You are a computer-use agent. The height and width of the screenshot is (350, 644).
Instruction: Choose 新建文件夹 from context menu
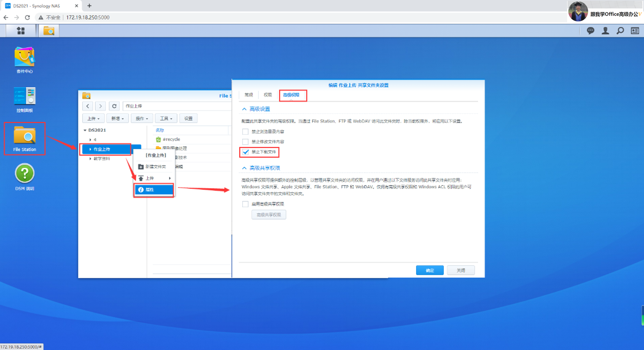(154, 166)
